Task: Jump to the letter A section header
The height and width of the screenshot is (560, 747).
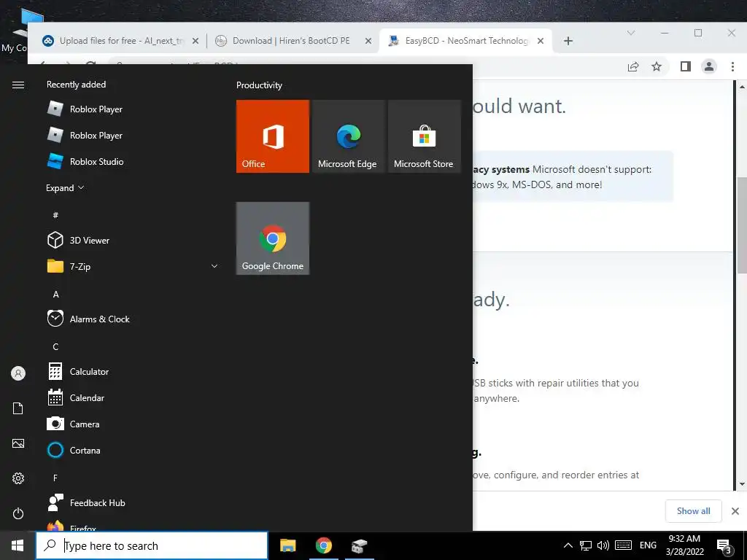Action: point(55,295)
